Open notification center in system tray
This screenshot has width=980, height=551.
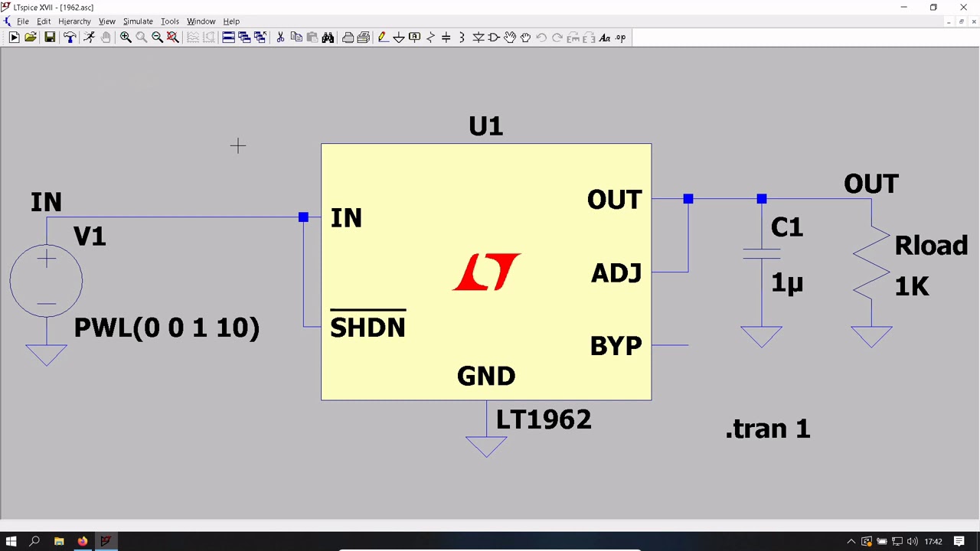(959, 542)
